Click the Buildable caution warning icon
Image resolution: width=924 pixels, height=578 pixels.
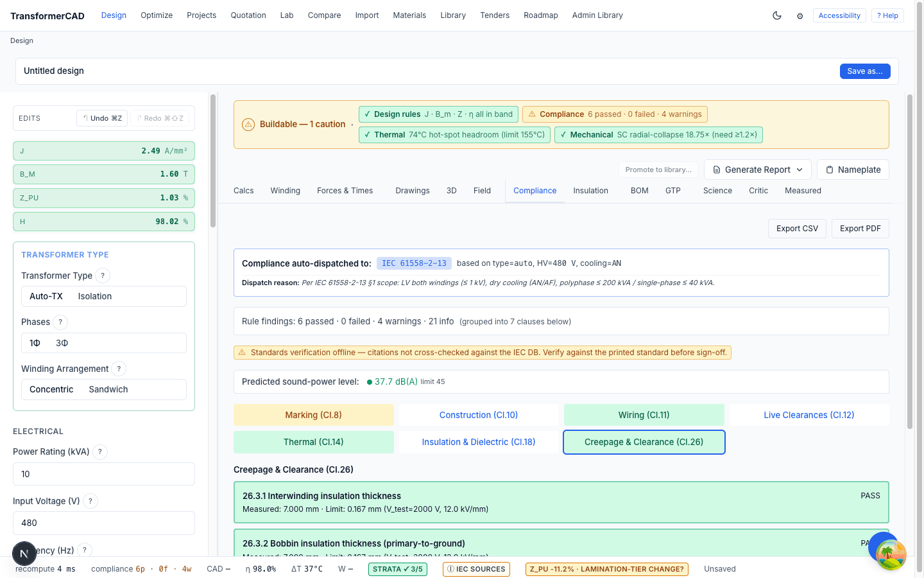click(x=248, y=125)
